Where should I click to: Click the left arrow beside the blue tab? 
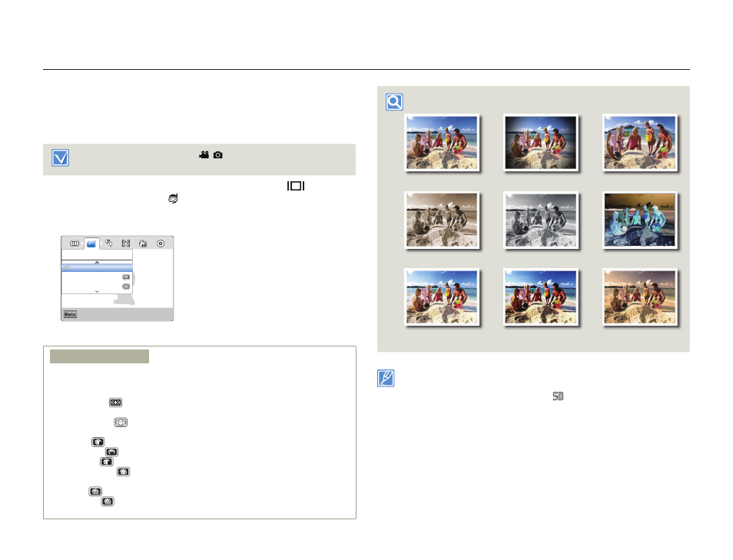click(x=83, y=244)
